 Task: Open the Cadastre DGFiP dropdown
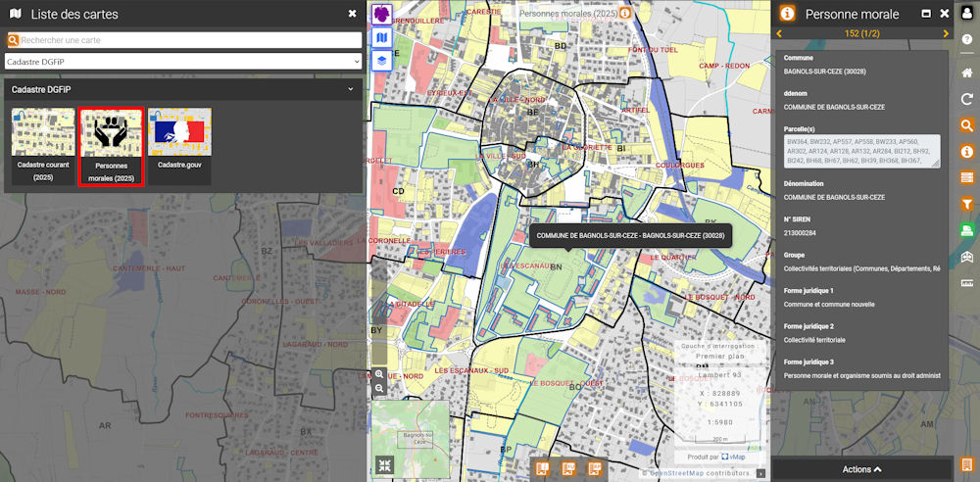point(184,61)
